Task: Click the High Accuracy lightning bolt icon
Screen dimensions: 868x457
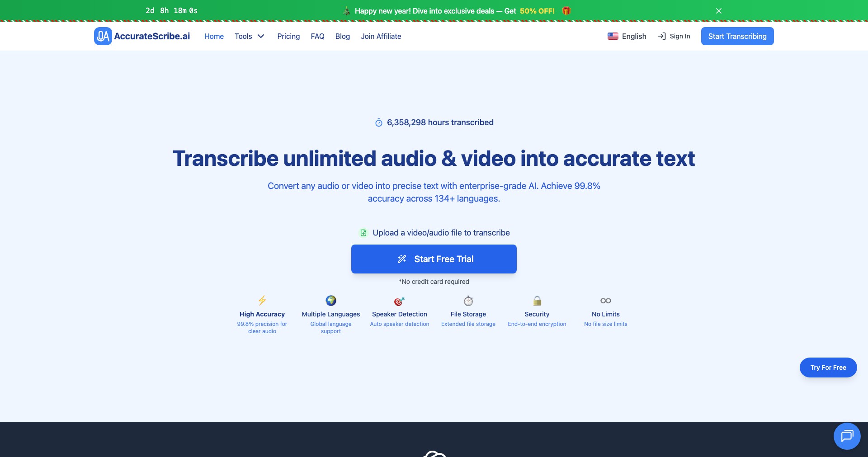Action: click(x=262, y=301)
